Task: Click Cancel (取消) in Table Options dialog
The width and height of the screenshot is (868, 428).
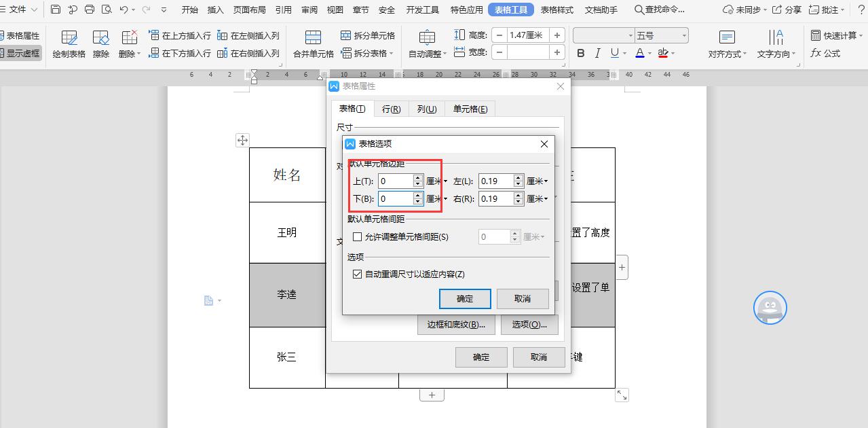Action: 523,298
